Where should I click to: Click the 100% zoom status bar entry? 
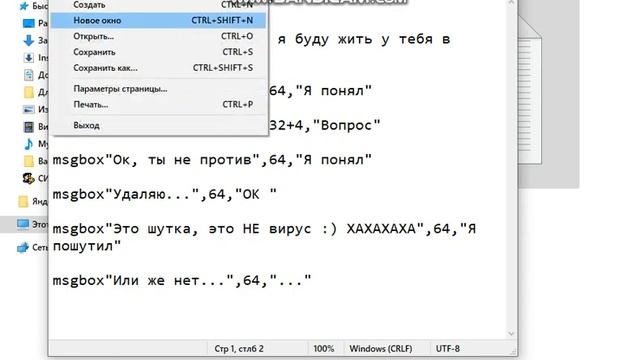tap(324, 349)
